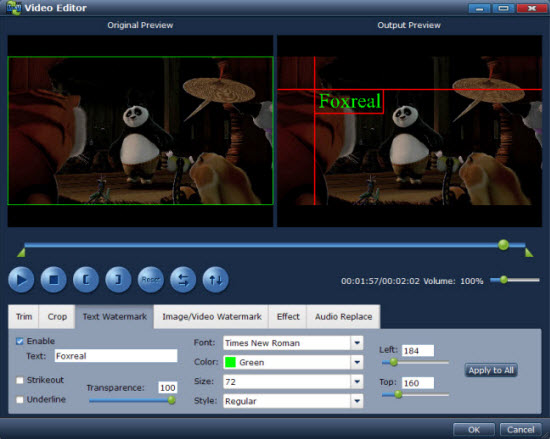Open the Font dropdown showing Times New Roman
The width and height of the screenshot is (550, 439).
(293, 343)
